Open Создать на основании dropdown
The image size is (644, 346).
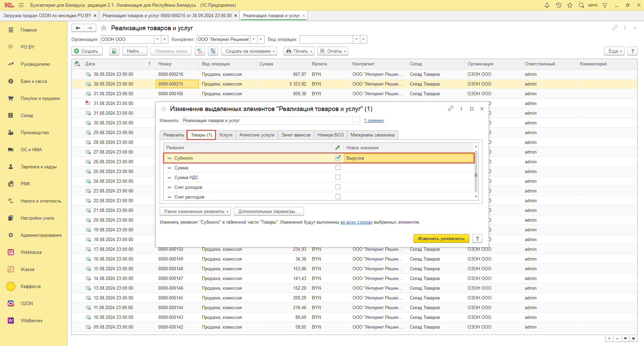pyautogui.click(x=249, y=51)
